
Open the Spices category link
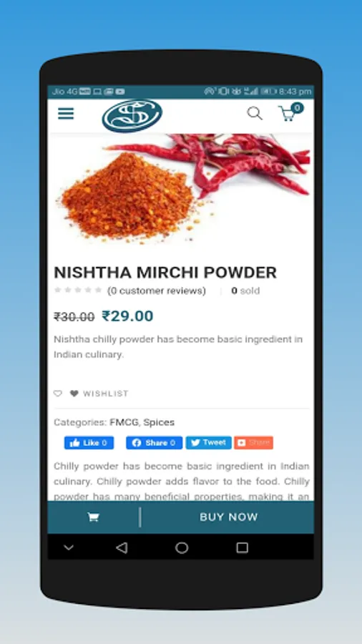click(x=159, y=422)
